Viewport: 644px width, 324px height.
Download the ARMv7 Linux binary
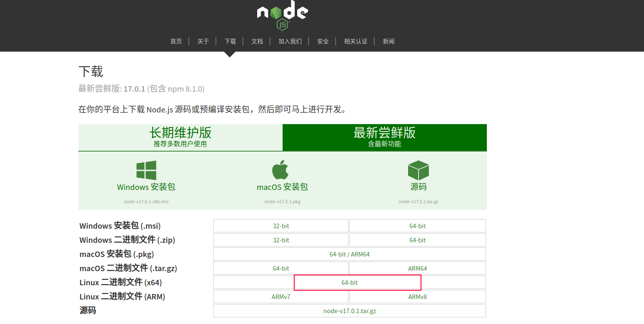click(281, 297)
